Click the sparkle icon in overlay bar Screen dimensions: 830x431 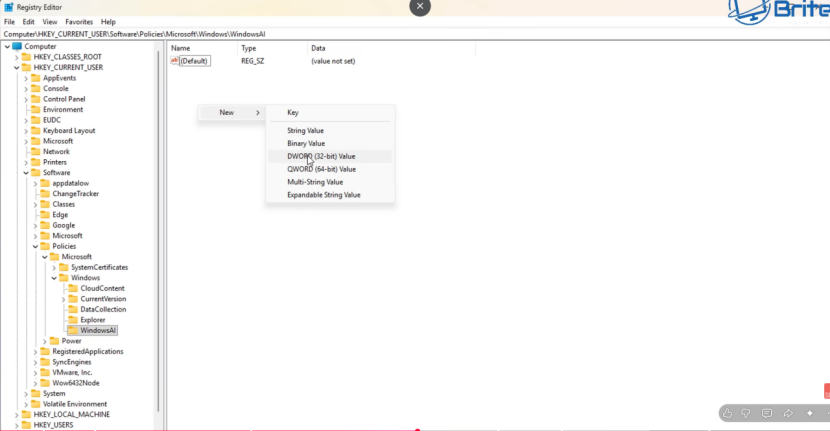[810, 413]
